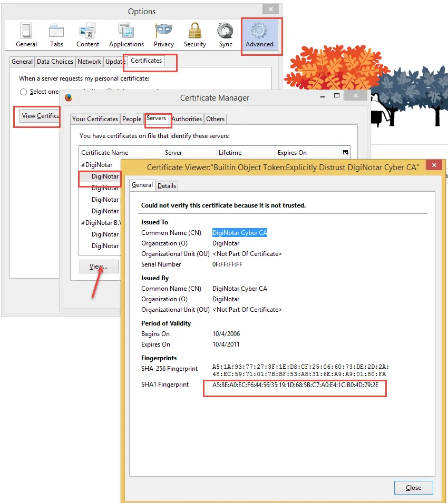Viewport: 448px width, 503px height.
Task: Open the Tabs options panel icon
Action: click(56, 35)
